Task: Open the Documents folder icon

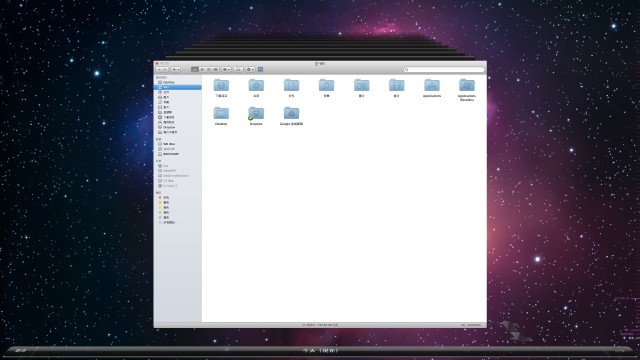Action: [291, 86]
